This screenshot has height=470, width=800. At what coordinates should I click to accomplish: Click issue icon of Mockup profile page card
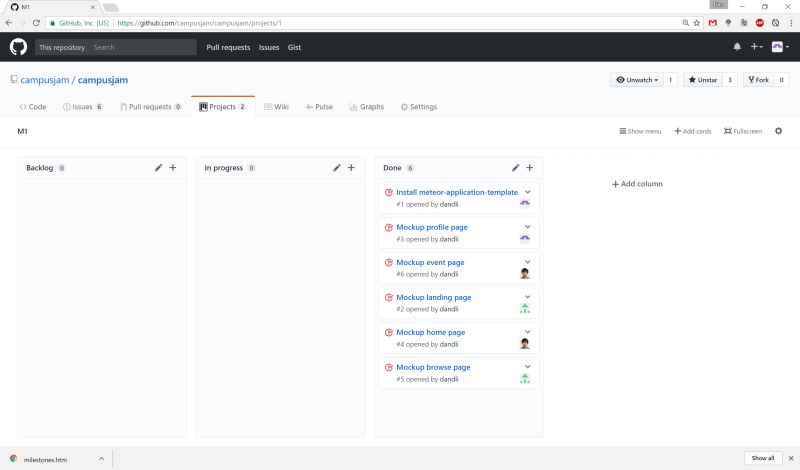click(x=389, y=228)
